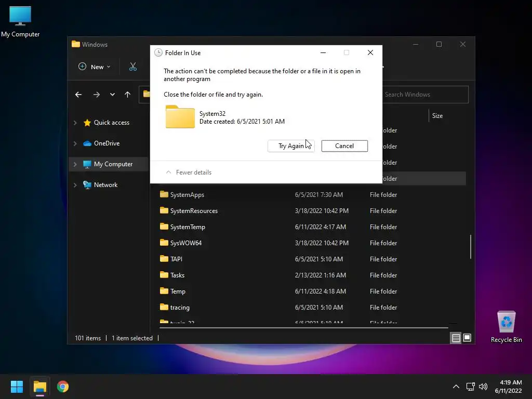The image size is (532, 399).
Task: Click the Tasks folder icon
Action: [164, 274]
